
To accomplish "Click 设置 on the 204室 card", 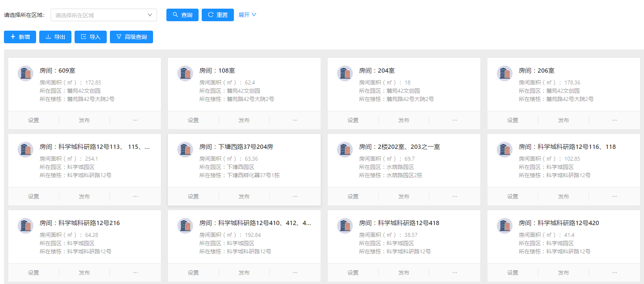I will [353, 120].
